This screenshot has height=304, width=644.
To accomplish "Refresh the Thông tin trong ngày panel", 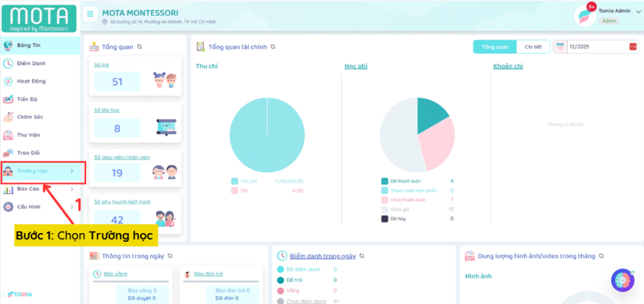I will tap(170, 256).
